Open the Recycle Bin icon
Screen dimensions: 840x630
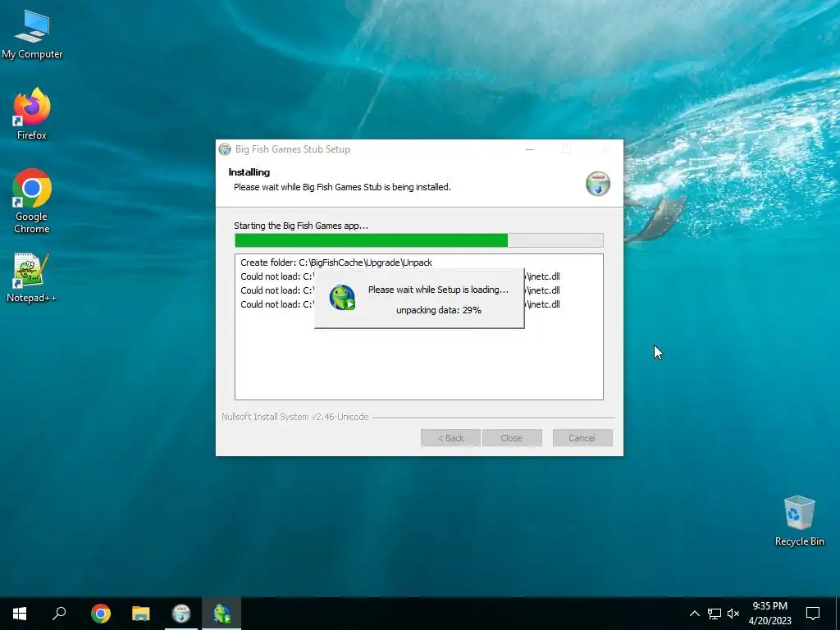click(x=799, y=521)
